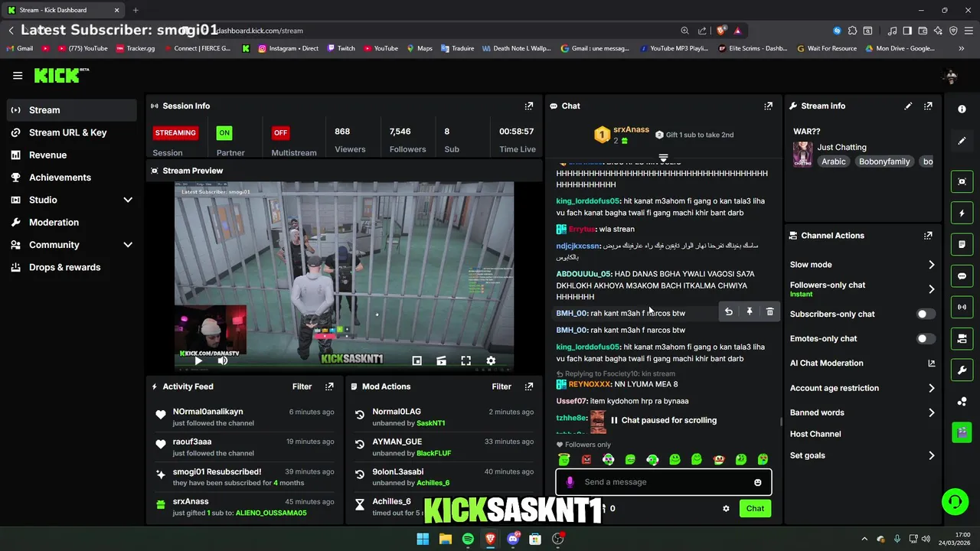Edit stream info with the pencil icon
The width and height of the screenshot is (980, 551).
point(908,106)
